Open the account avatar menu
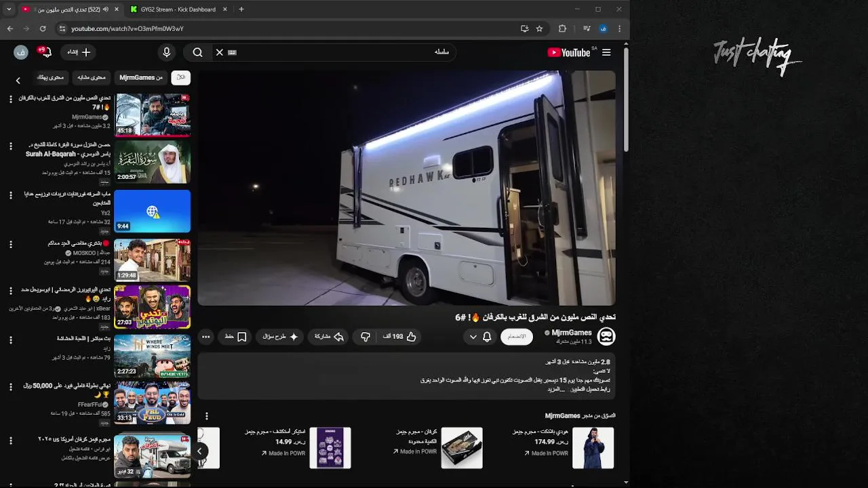This screenshot has height=488, width=868. pos(21,52)
